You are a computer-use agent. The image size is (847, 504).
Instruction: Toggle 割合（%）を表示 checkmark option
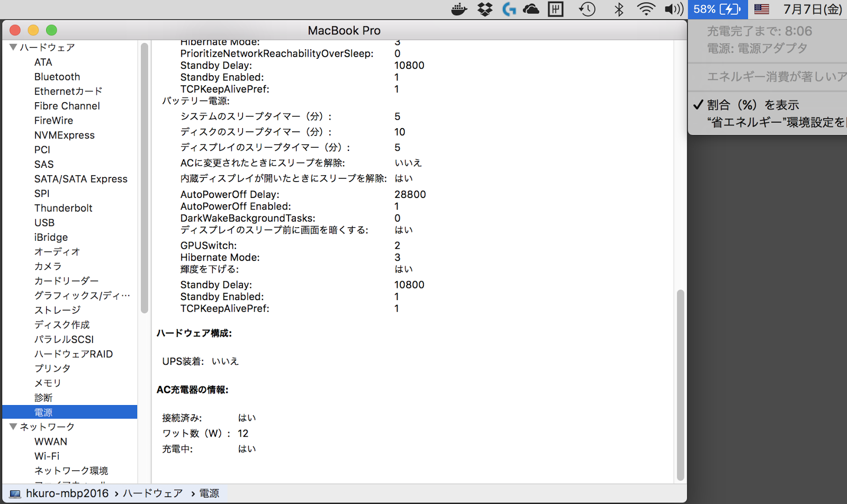tap(753, 105)
